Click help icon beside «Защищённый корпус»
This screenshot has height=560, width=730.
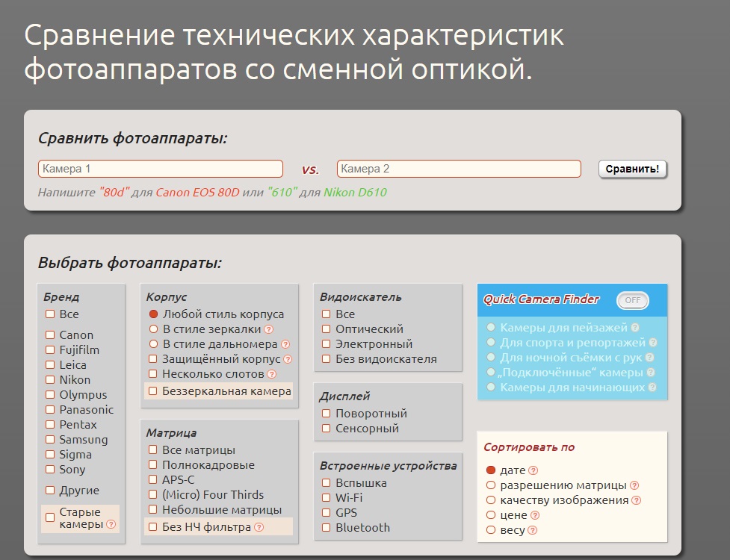coord(288,359)
